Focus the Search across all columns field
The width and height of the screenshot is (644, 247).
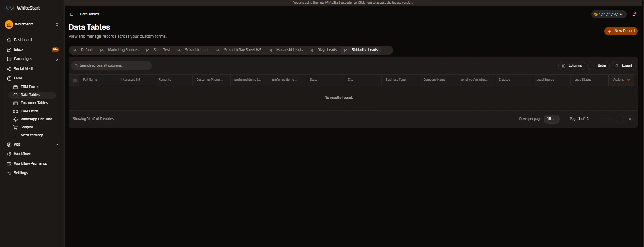coord(111,66)
